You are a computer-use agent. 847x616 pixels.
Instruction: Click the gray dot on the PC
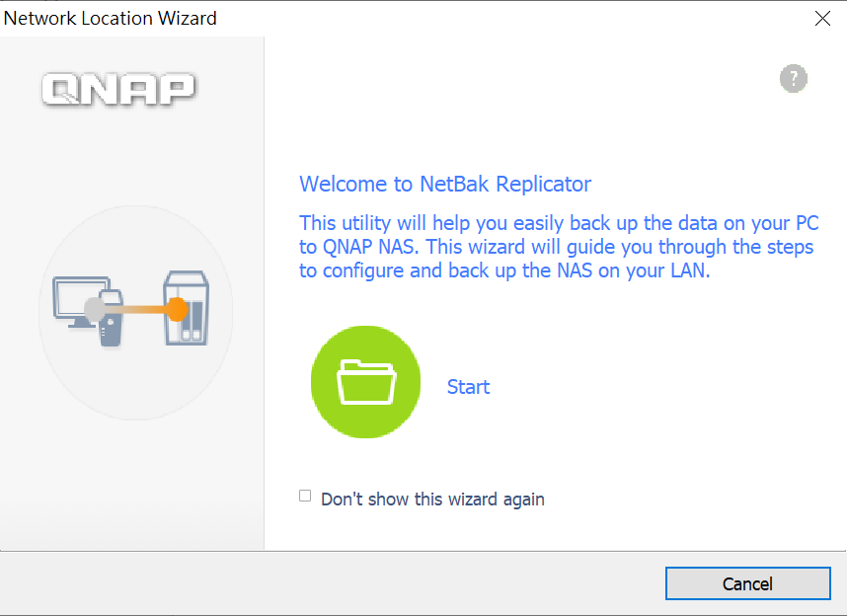[x=95, y=310]
